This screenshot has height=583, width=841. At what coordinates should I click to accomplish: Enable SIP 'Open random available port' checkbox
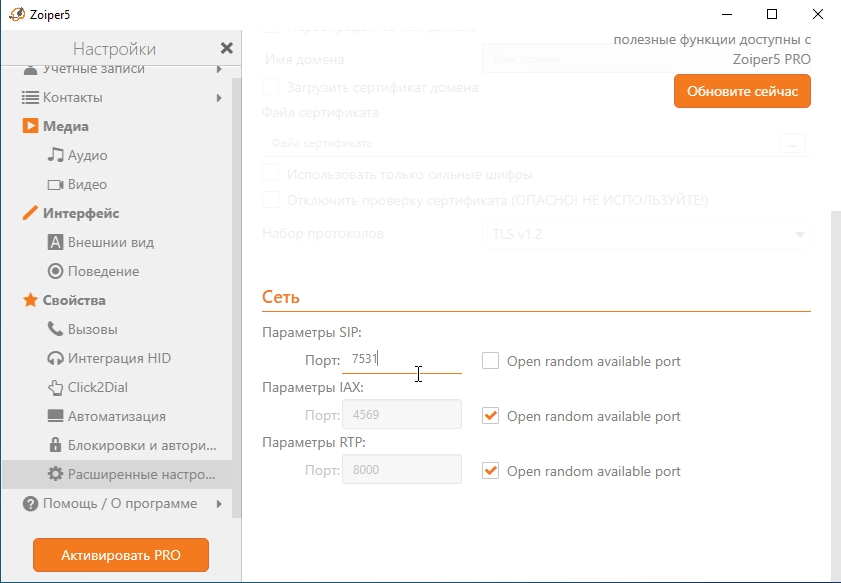[x=490, y=361]
